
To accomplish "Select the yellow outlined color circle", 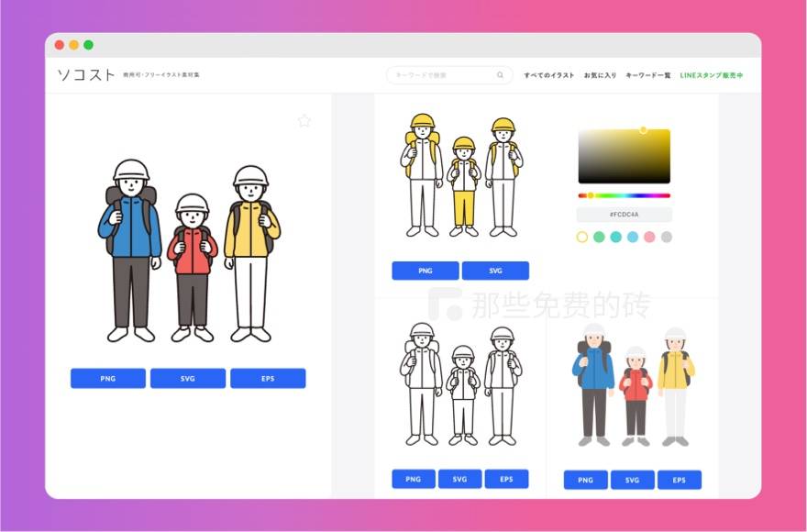I will 582,237.
